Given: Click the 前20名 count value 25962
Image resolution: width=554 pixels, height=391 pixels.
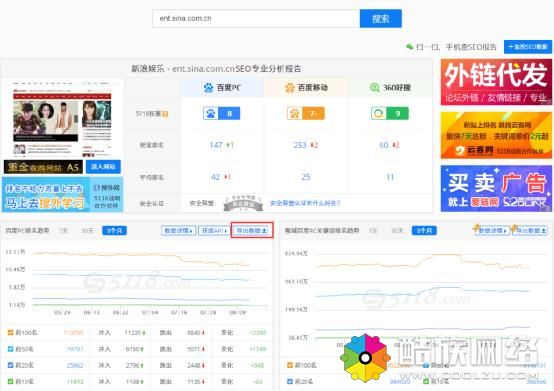Looking at the screenshot, I should (75, 365).
